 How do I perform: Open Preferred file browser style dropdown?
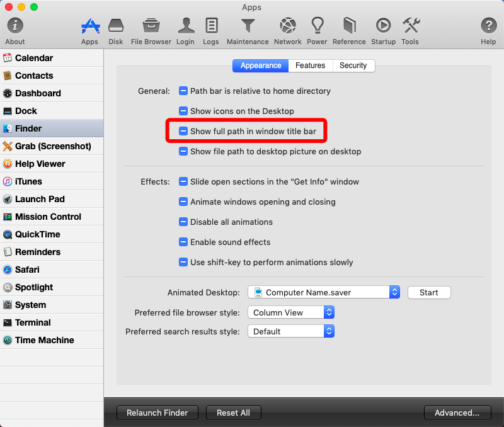coord(291,312)
